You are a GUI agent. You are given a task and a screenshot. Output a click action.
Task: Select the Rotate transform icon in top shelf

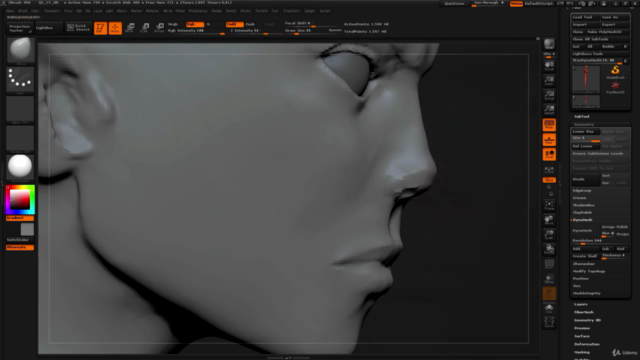tap(159, 28)
